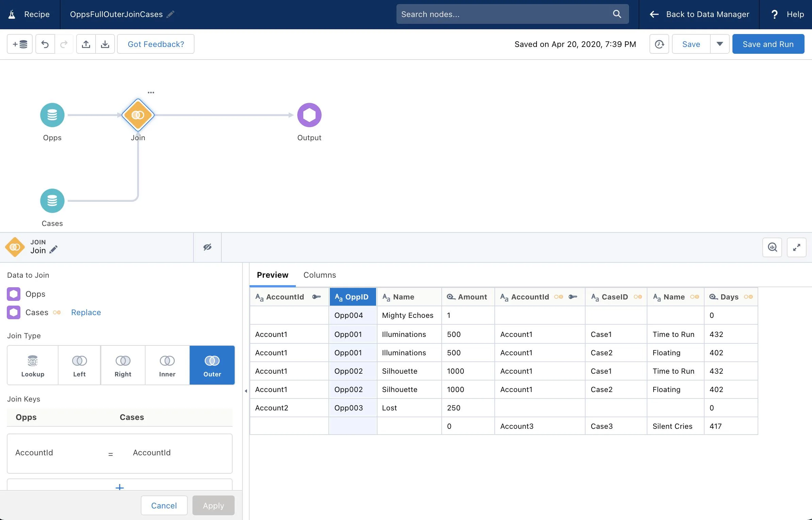
Task: Click the Opps dataset node icon
Action: coord(52,114)
